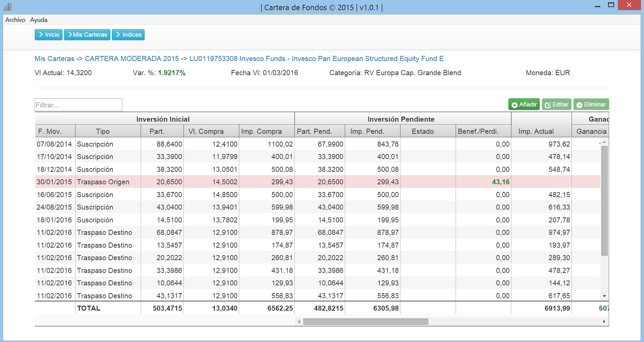The width and height of the screenshot is (644, 342).
Task: Click the app logo icon in title bar
Action: tap(7, 7)
